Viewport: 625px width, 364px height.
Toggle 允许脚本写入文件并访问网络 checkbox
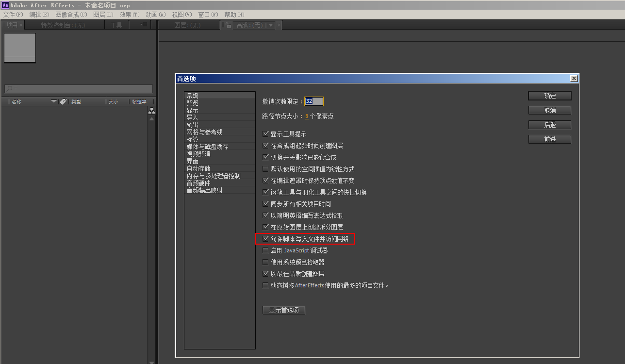tap(265, 239)
